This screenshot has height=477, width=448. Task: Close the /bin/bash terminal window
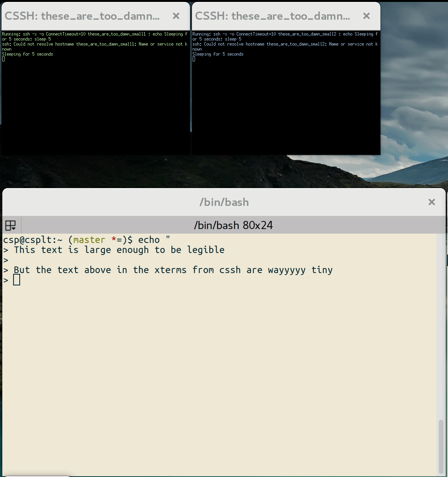click(431, 202)
